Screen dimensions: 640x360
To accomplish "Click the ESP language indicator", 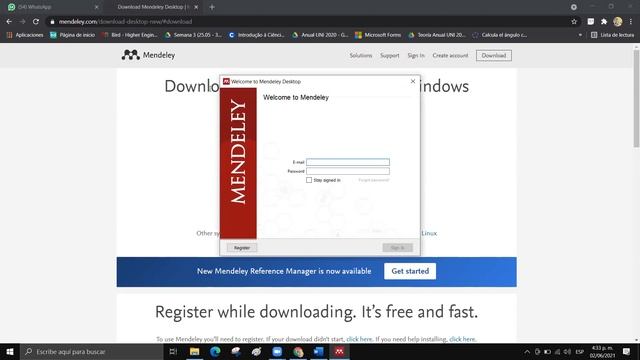I will (x=580, y=351).
